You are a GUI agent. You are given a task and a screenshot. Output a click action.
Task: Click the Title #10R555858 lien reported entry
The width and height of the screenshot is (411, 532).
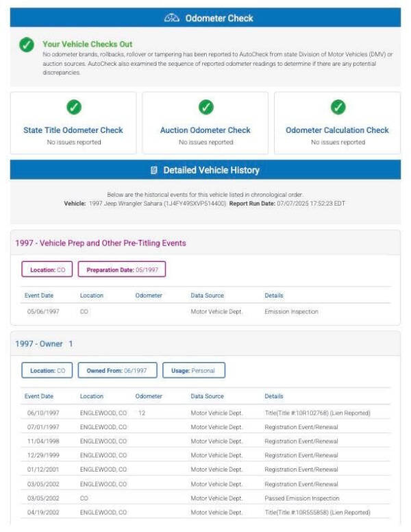(317, 513)
